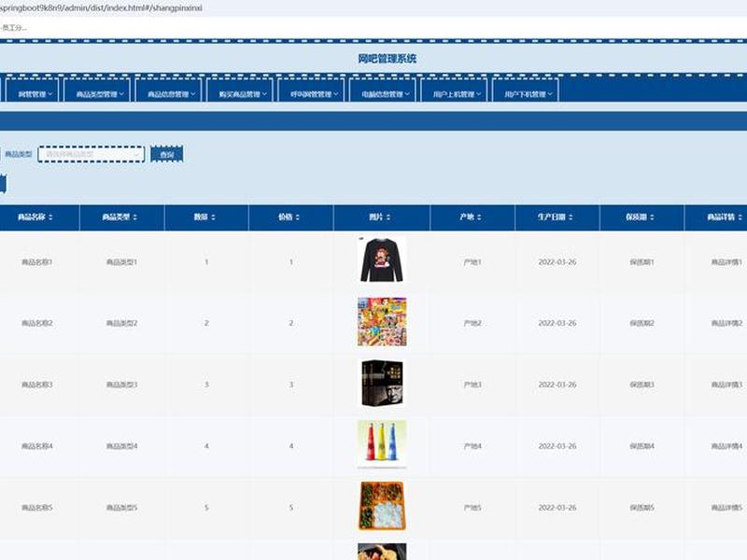Toggle sort icon beside 产地 header
The image size is (747, 560).
coord(479,217)
